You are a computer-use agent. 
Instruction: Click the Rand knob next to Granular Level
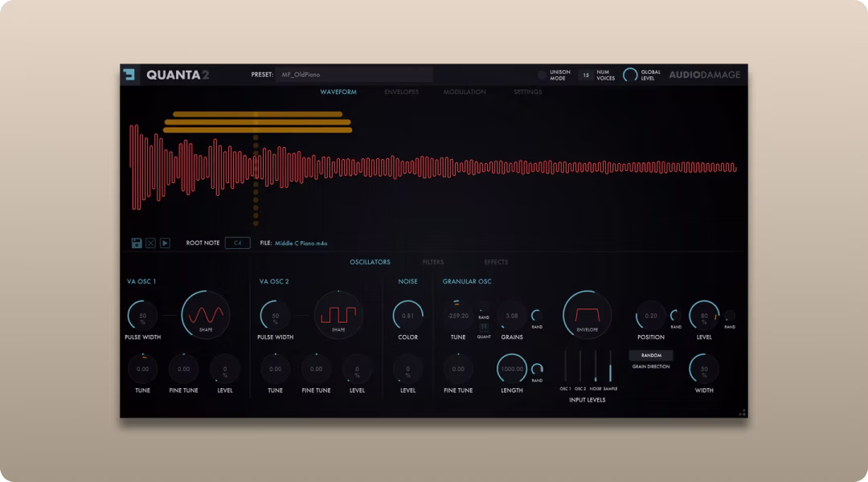(730, 316)
